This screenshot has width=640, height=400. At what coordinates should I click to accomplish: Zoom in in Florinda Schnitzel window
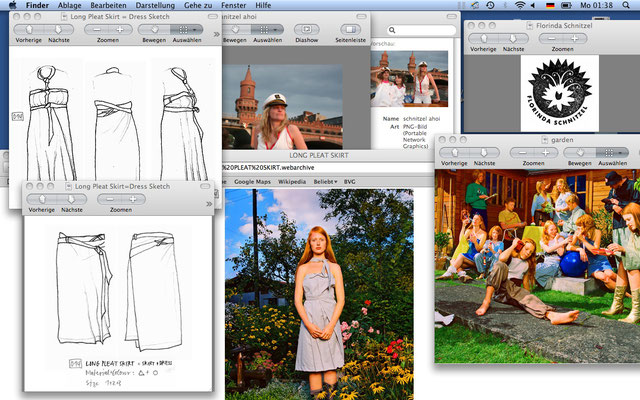[575, 39]
